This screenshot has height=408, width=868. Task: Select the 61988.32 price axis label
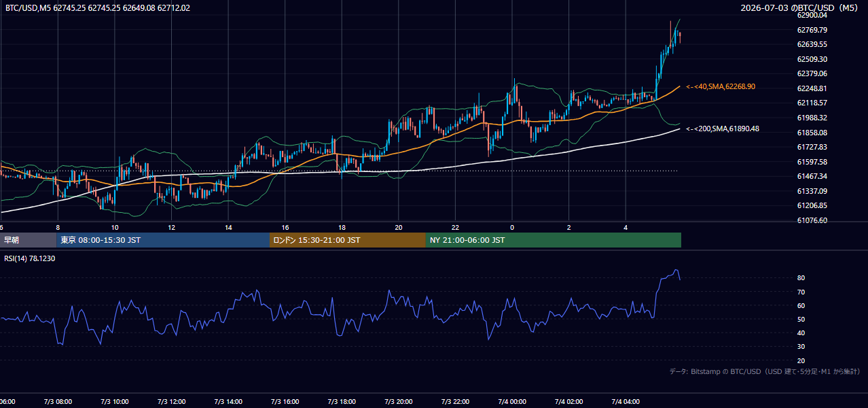tap(812, 118)
